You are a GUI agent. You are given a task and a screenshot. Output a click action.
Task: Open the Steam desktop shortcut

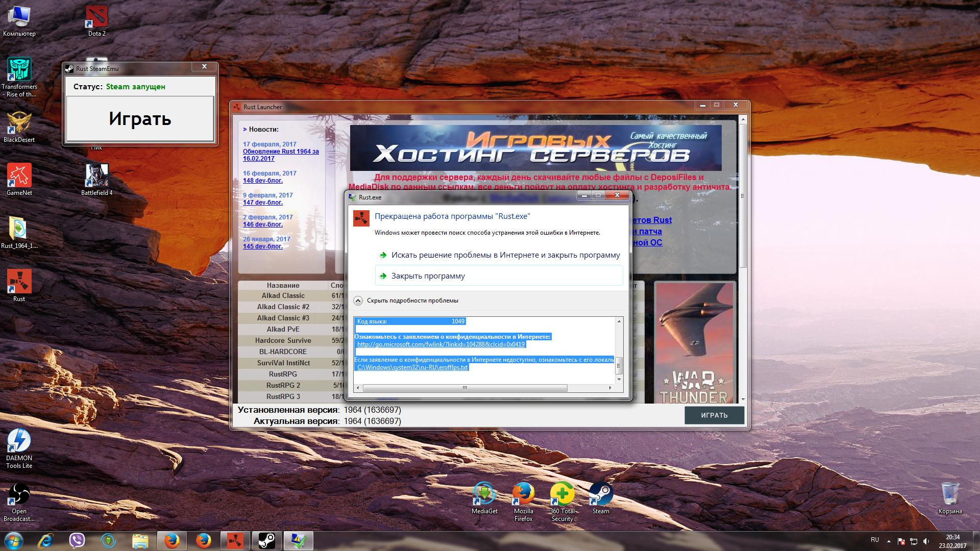click(601, 498)
